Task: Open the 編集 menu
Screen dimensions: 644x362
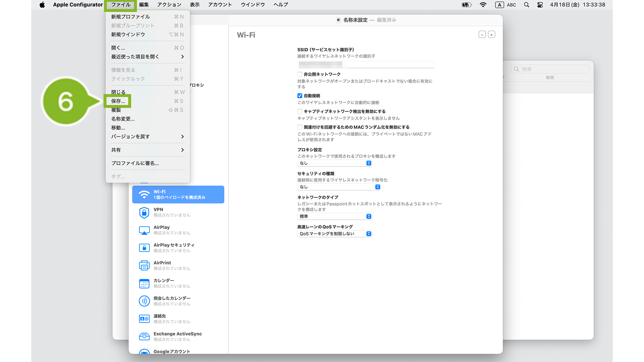Action: 144,5
